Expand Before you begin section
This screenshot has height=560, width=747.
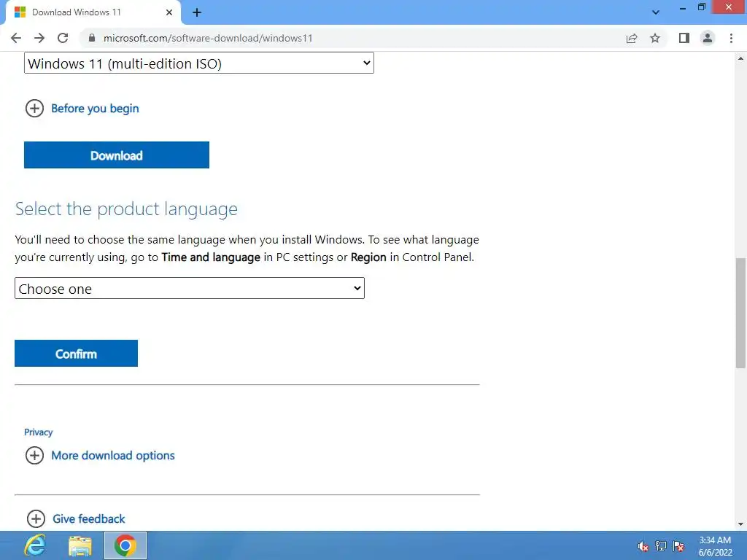[x=82, y=109]
